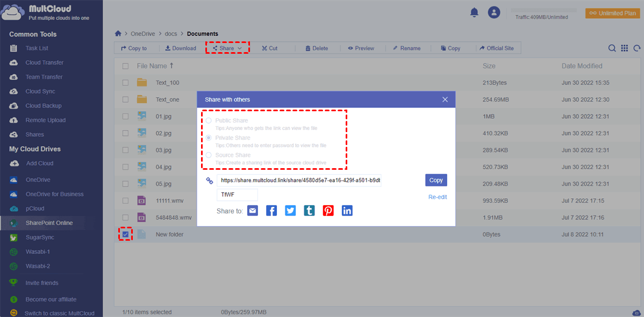The image size is (644, 317).
Task: Check the 11111.wmv checkbox
Action: tap(126, 201)
